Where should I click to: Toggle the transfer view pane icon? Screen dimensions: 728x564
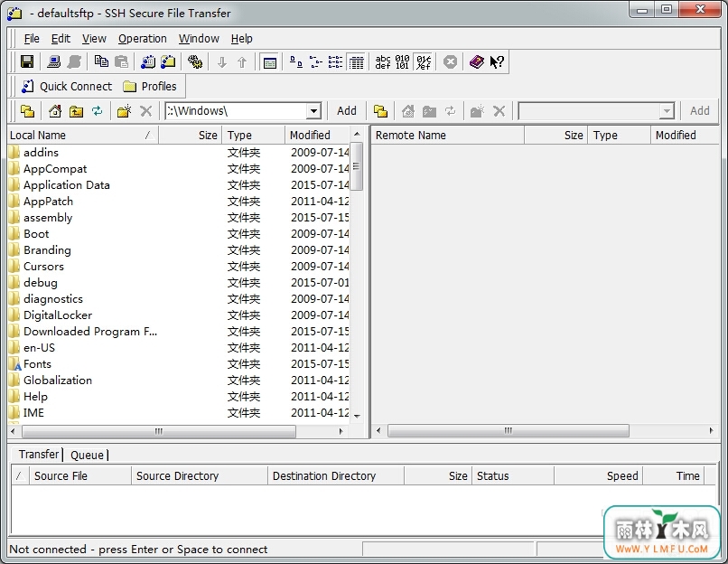(270, 61)
